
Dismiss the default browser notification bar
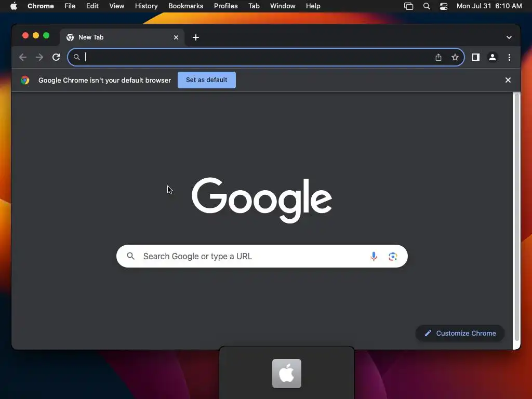(x=508, y=80)
